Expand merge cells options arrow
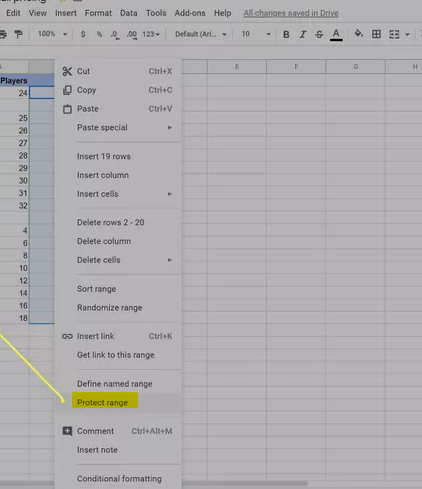 tap(407, 34)
